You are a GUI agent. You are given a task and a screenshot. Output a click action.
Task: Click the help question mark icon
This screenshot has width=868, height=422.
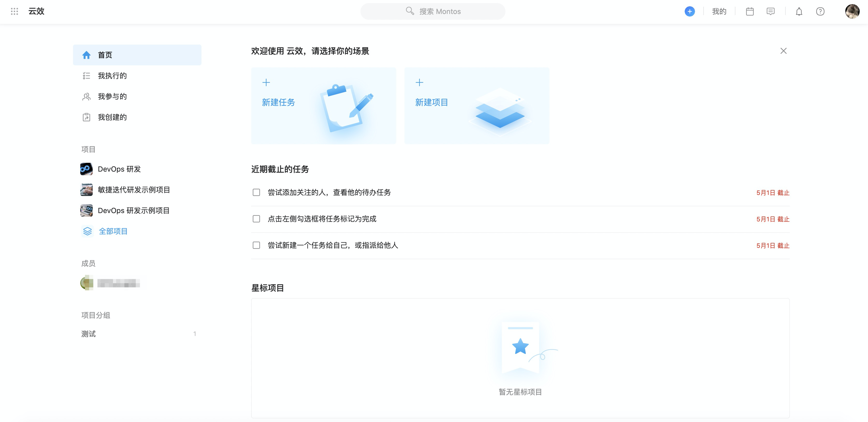(820, 11)
